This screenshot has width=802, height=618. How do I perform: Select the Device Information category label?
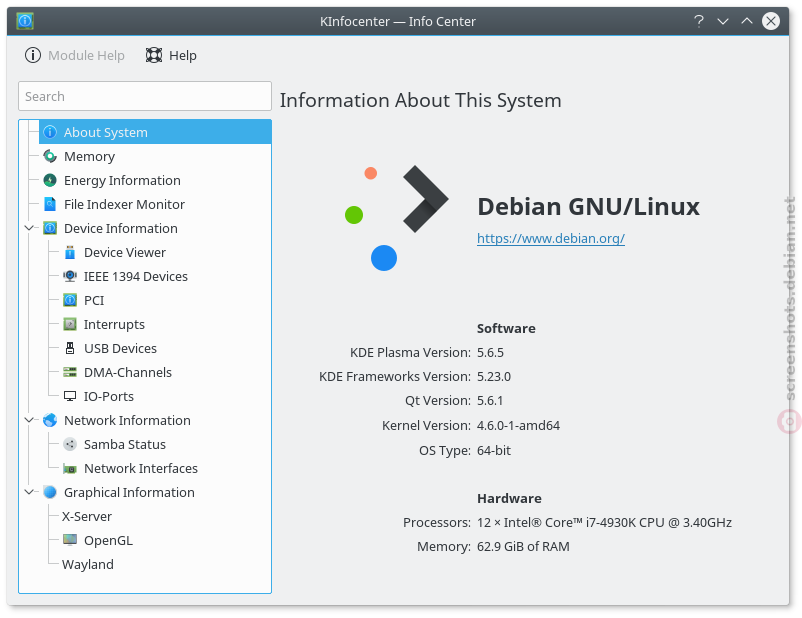click(121, 228)
